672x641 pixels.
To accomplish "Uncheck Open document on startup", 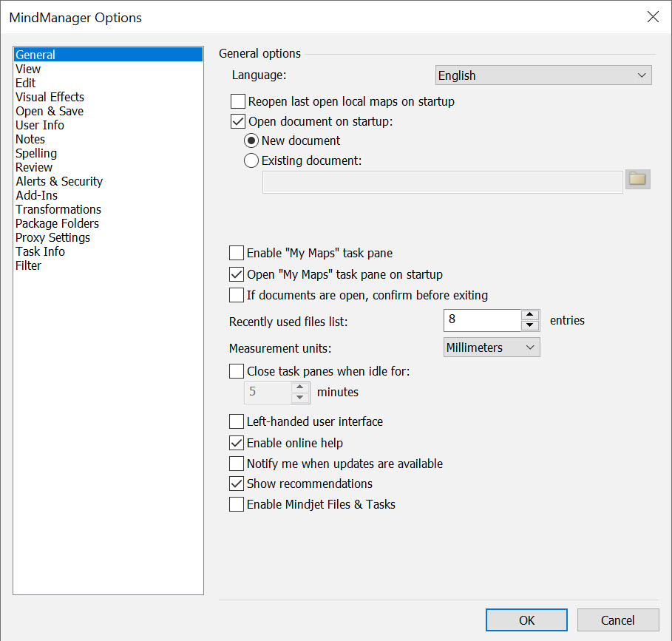I will [x=238, y=121].
